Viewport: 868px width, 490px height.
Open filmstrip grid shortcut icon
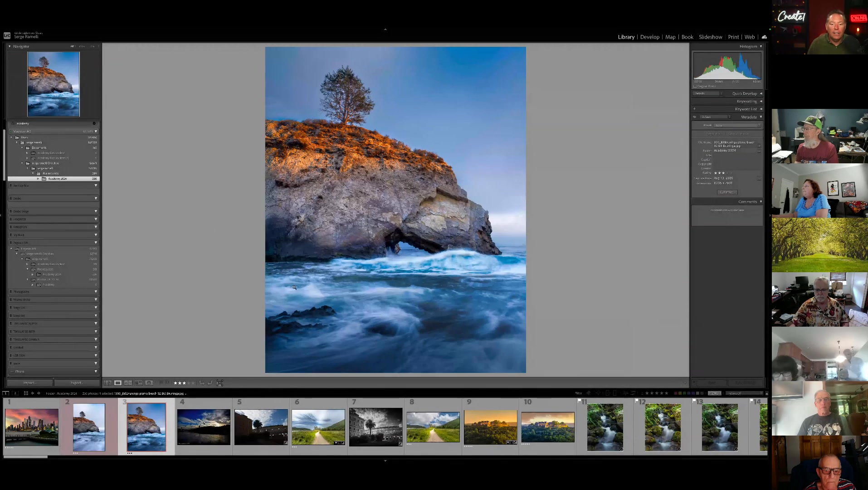pos(26,393)
